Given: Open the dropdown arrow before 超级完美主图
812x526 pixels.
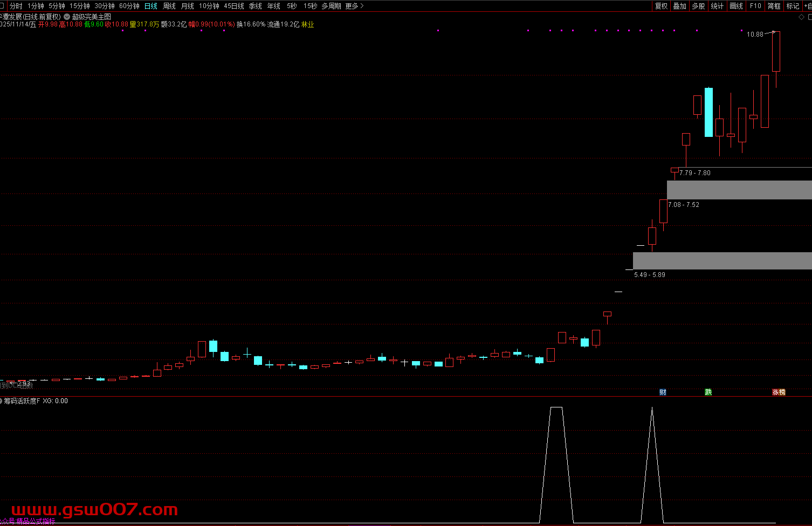Looking at the screenshot, I should (x=67, y=17).
